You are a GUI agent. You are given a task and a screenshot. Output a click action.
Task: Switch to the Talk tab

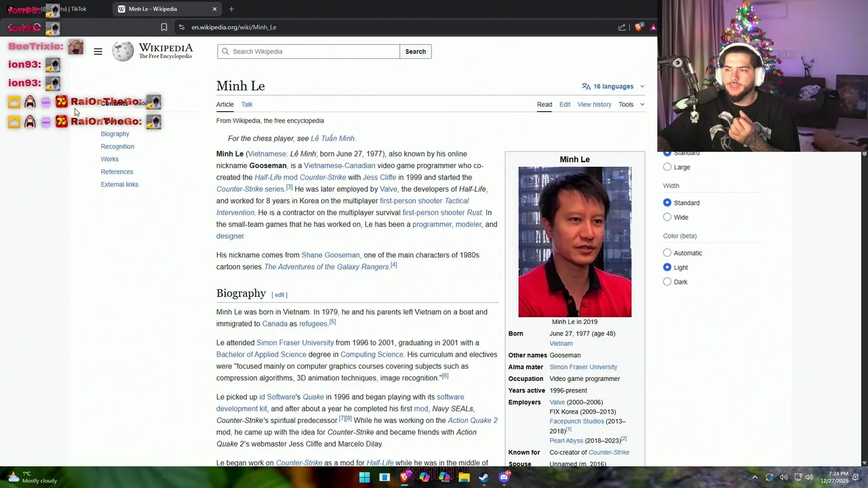[247, 104]
